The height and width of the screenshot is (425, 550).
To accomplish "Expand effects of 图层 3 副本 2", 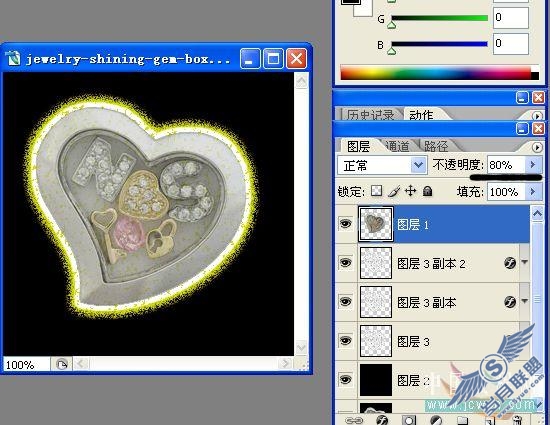I will [525, 262].
